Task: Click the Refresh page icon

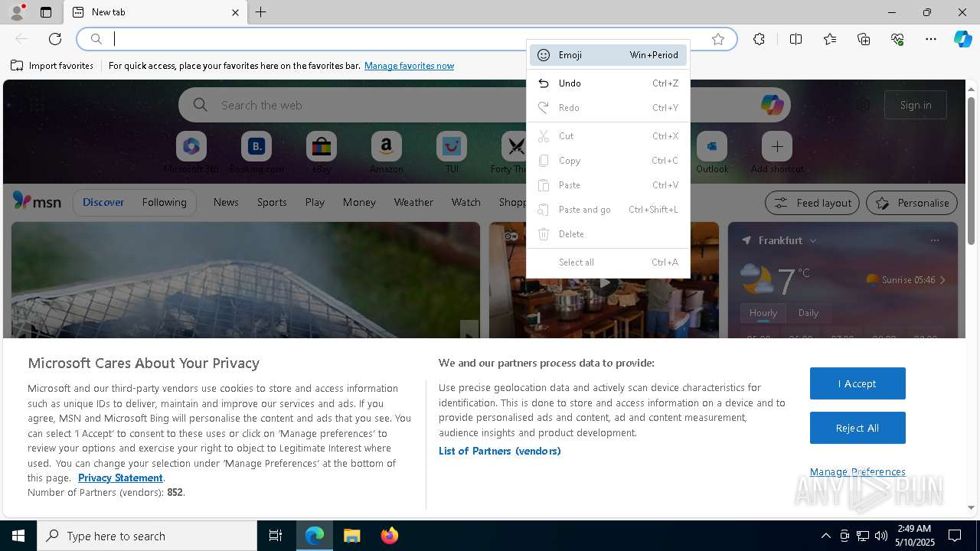Action: [x=55, y=39]
